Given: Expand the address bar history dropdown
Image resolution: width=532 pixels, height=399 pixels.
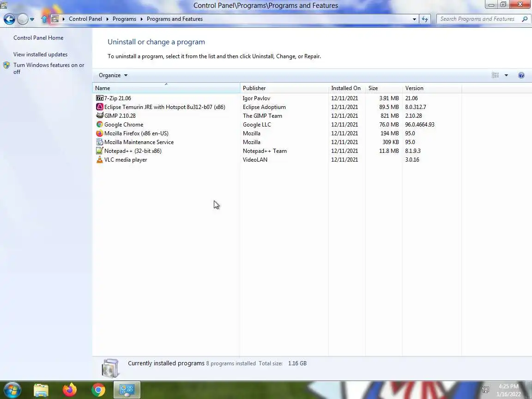Looking at the screenshot, I should (414, 19).
